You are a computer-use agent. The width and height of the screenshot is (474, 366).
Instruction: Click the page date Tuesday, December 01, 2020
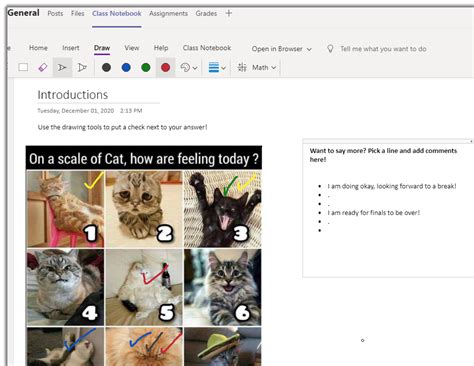click(x=76, y=111)
